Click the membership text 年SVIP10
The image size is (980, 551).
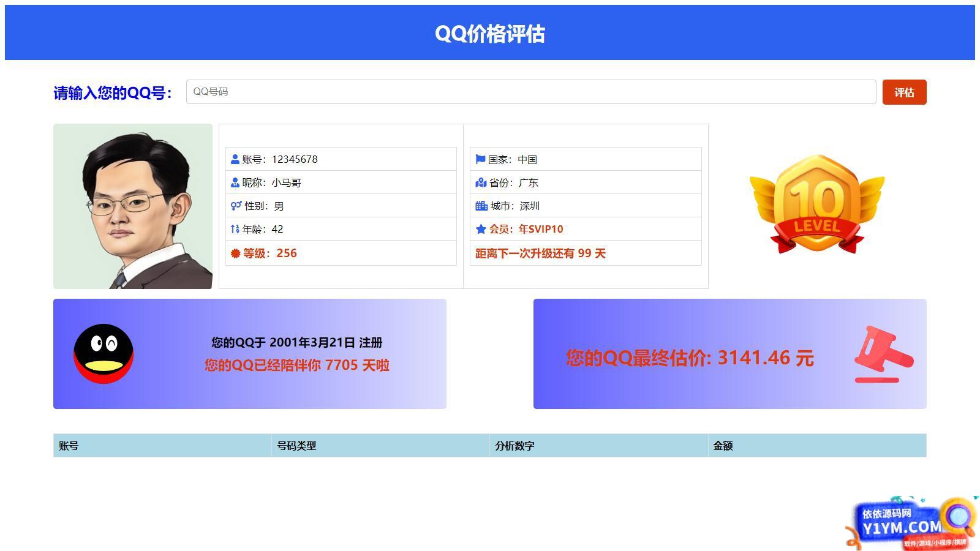(x=541, y=229)
